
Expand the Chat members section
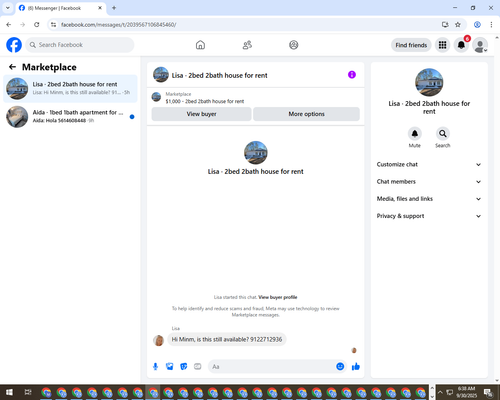429,182
